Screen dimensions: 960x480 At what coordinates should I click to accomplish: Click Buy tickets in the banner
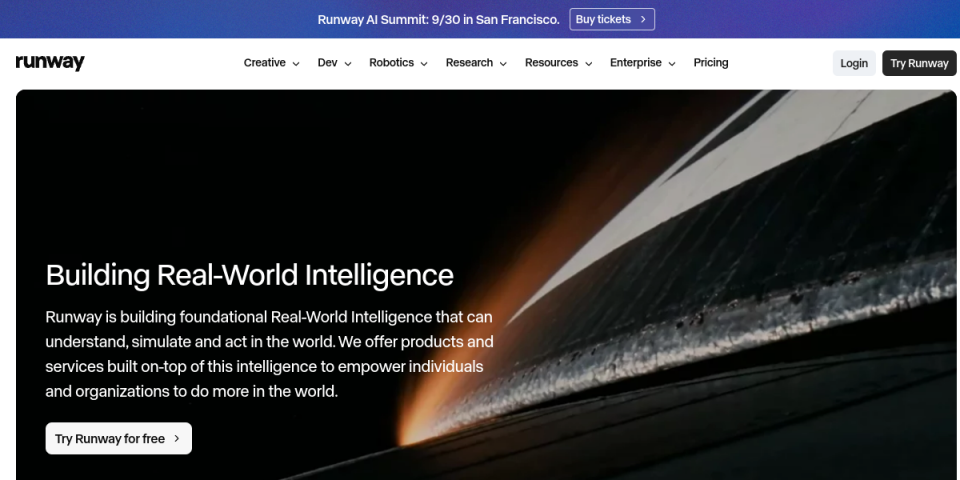(x=612, y=19)
